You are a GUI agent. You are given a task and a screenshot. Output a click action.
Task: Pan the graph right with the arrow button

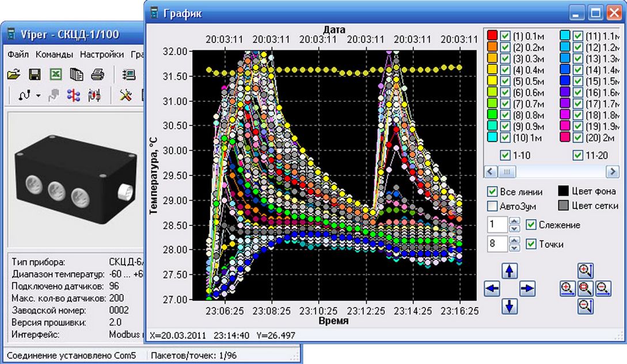[x=528, y=289]
